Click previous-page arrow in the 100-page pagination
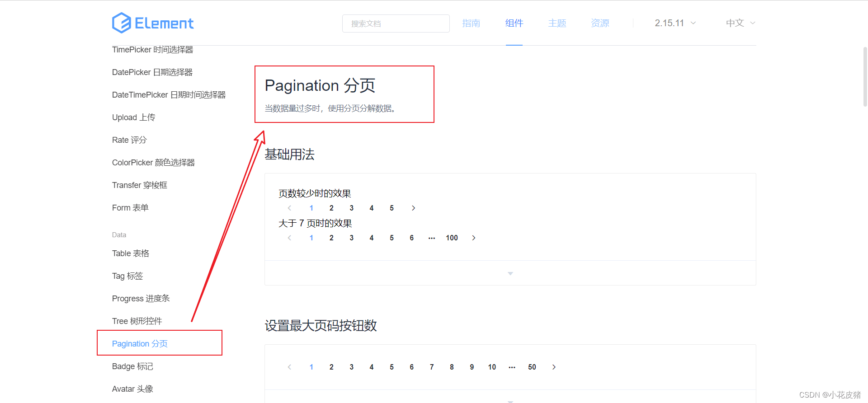The height and width of the screenshot is (403, 868). pyautogui.click(x=289, y=238)
